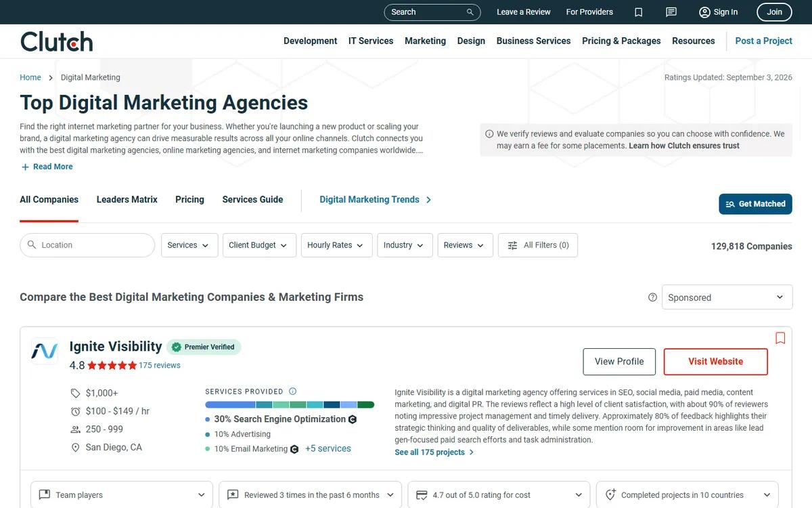Click the Location input field
Image resolution: width=812 pixels, height=508 pixels.
(x=87, y=245)
